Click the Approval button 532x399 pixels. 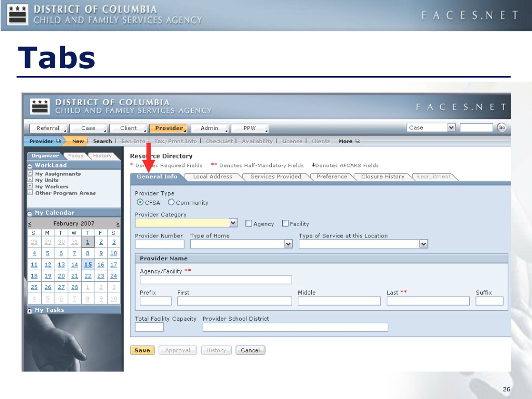(178, 350)
